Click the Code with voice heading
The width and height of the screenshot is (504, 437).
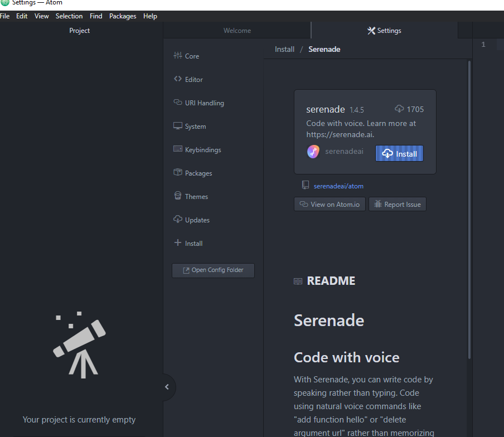click(x=347, y=357)
